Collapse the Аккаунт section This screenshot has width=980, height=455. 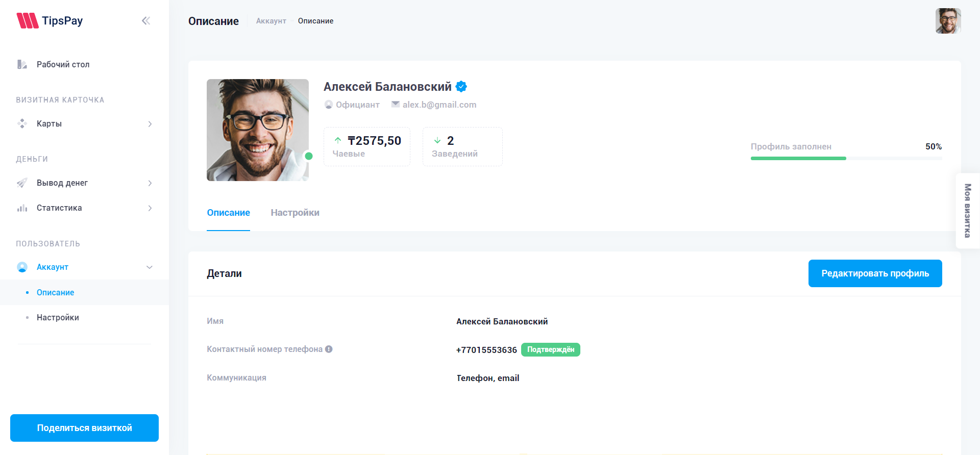click(150, 267)
